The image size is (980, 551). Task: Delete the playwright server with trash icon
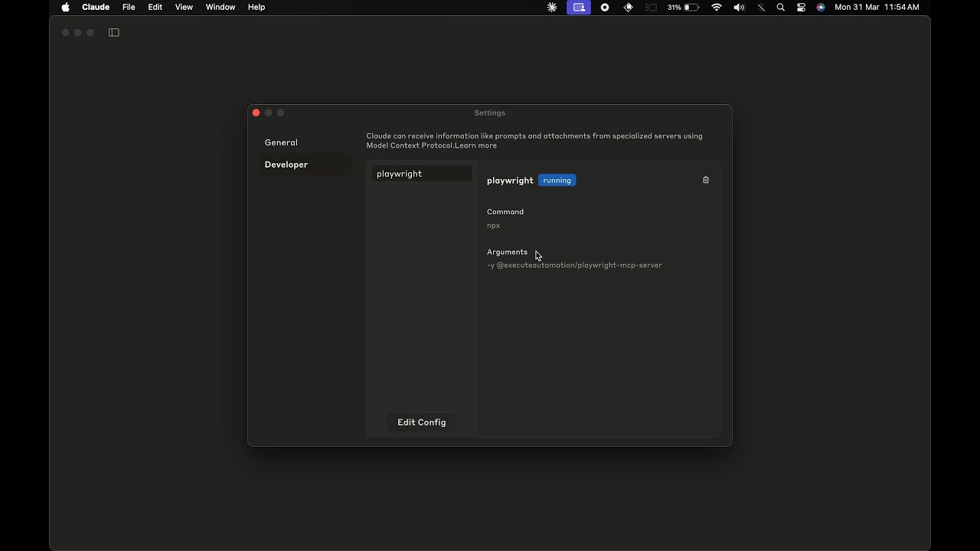(706, 181)
